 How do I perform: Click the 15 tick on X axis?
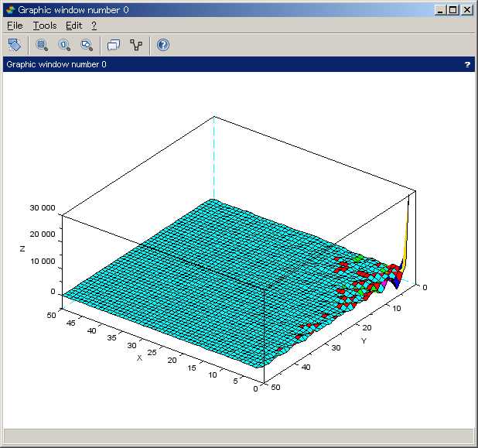tap(192, 368)
